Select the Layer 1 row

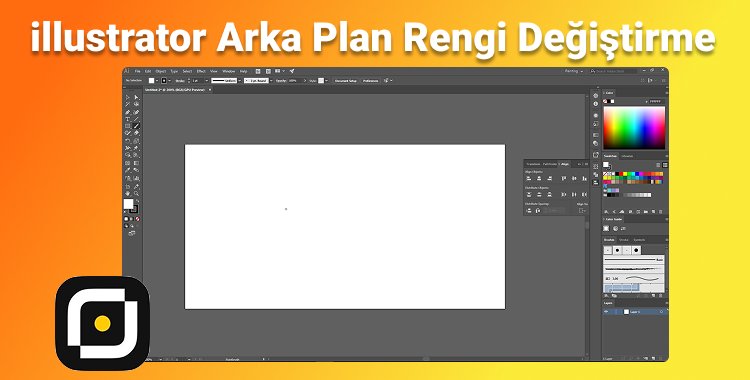(x=635, y=312)
